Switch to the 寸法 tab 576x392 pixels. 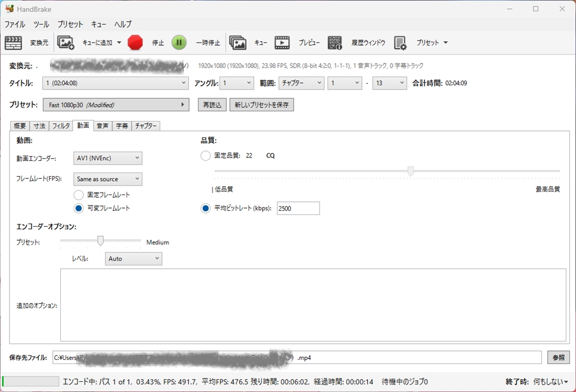[x=39, y=126]
